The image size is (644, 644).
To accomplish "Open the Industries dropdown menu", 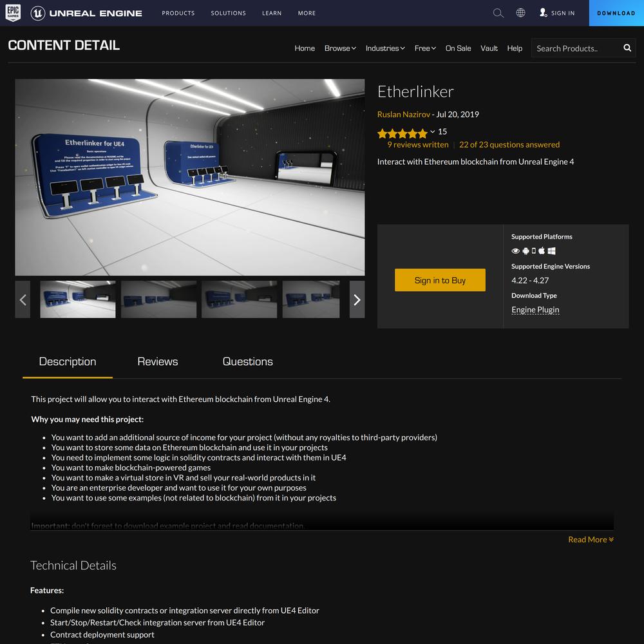I will point(385,48).
